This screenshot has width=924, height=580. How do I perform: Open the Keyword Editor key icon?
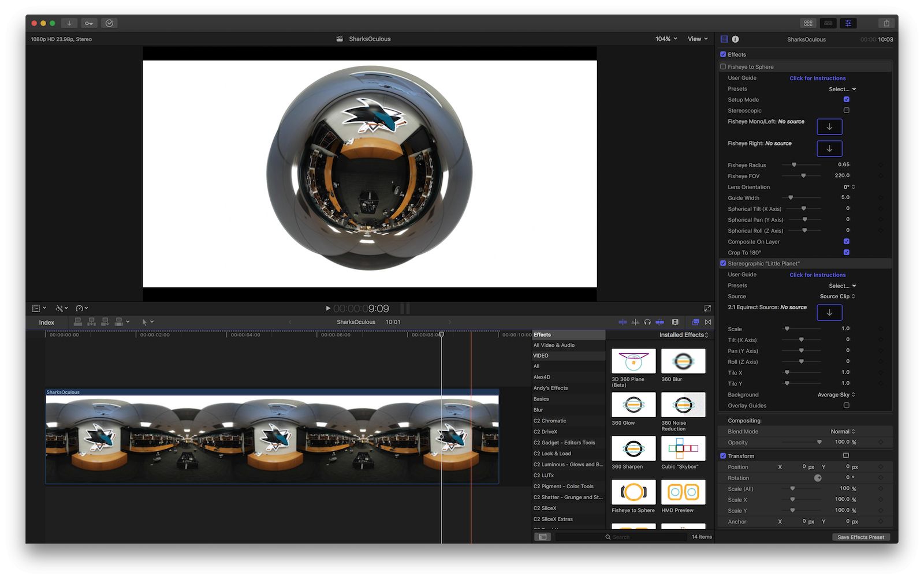click(x=89, y=23)
